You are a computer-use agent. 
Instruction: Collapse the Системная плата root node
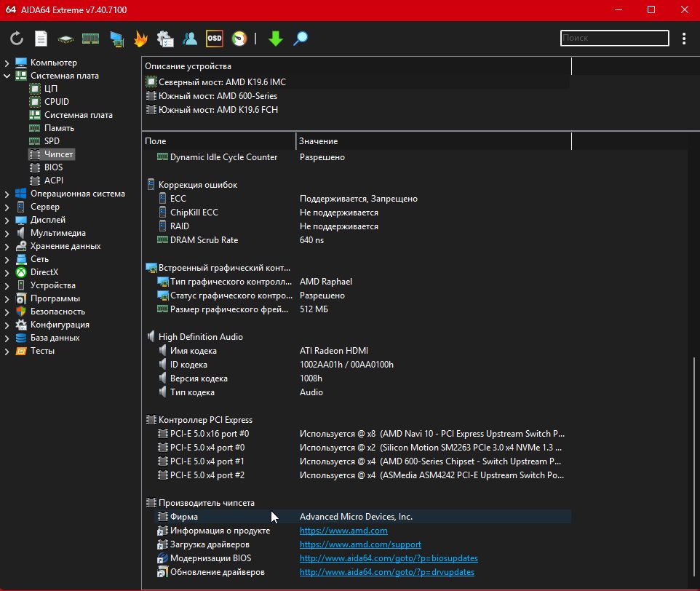7,76
